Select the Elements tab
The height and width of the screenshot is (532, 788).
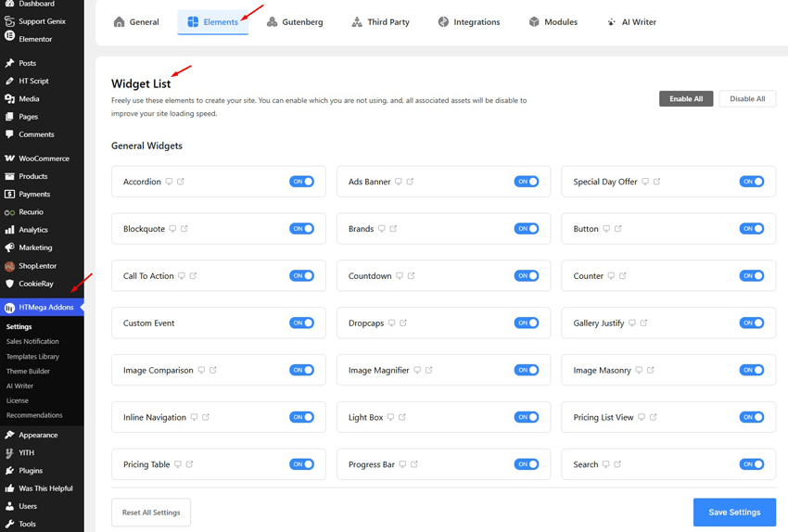(x=212, y=22)
